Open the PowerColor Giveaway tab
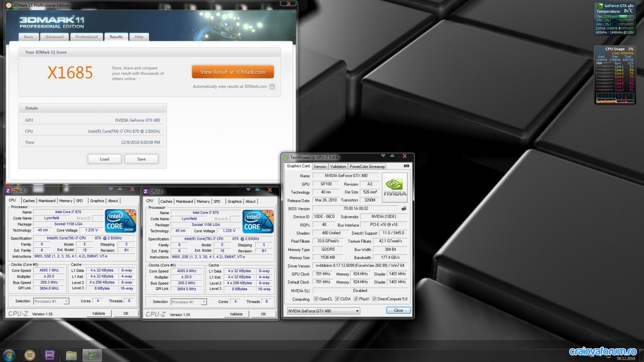The height and width of the screenshot is (362, 644). tap(367, 166)
